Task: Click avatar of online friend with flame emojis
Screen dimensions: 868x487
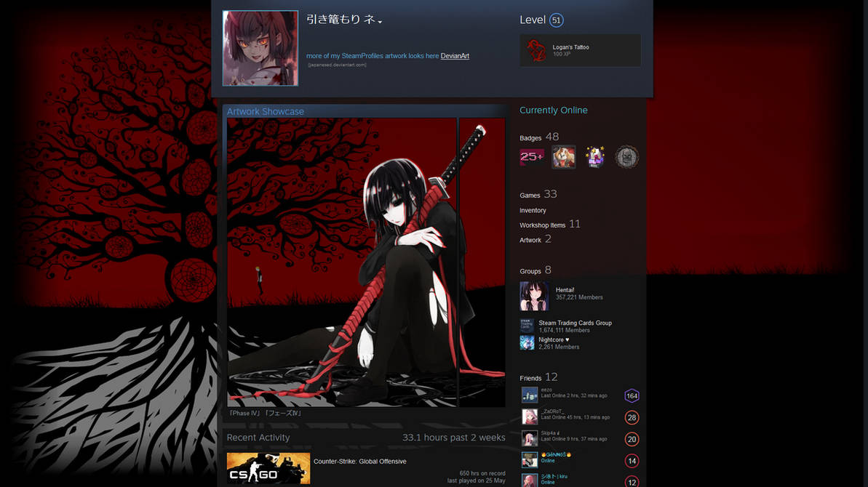Action: click(x=530, y=460)
